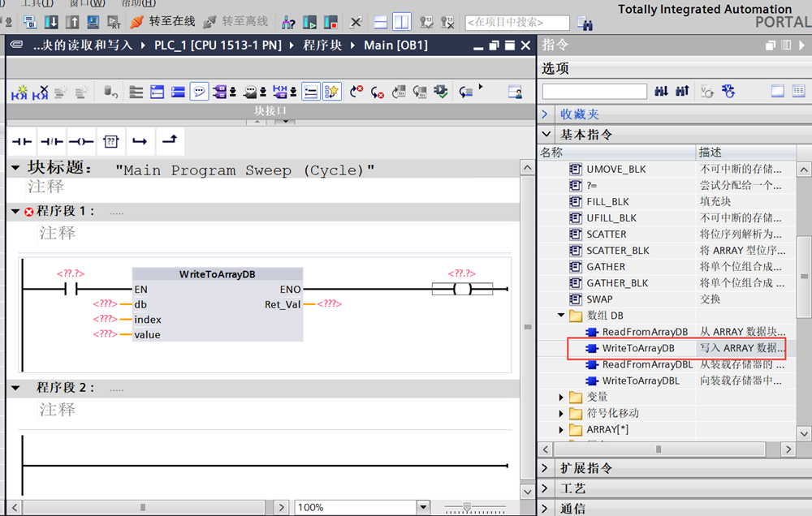Insert an empty box instruction

(110, 142)
